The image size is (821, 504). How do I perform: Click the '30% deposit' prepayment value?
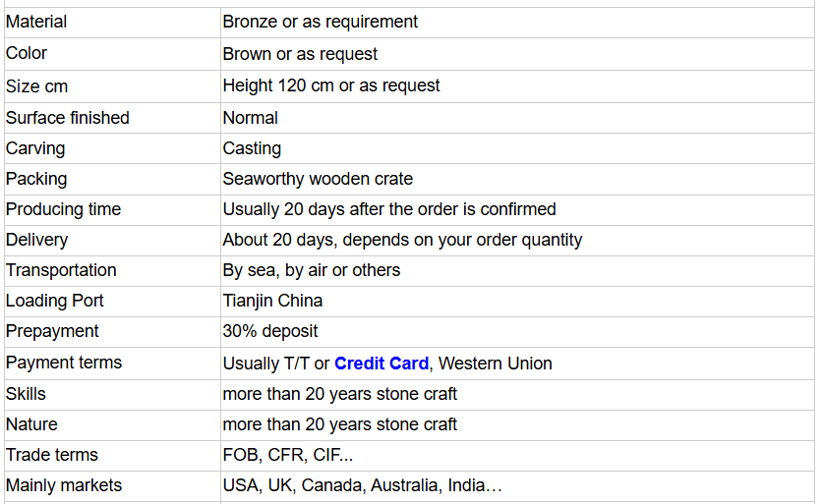coord(270,331)
